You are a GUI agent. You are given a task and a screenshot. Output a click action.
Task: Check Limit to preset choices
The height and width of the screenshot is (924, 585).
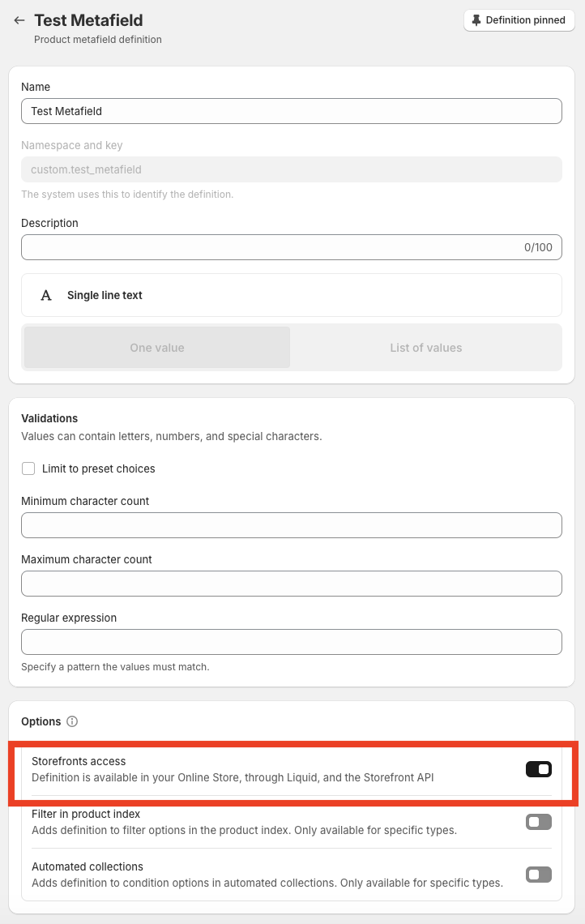click(28, 468)
